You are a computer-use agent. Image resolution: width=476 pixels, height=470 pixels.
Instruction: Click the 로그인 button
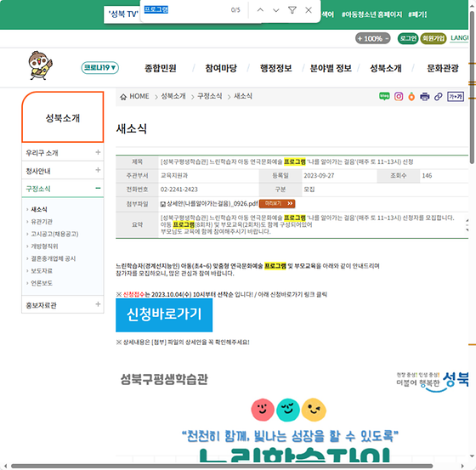tap(408, 38)
